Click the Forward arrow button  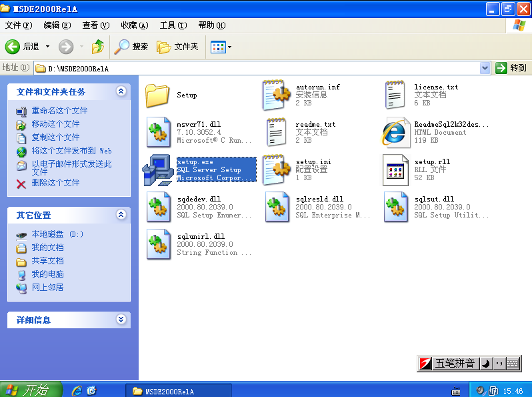point(66,47)
